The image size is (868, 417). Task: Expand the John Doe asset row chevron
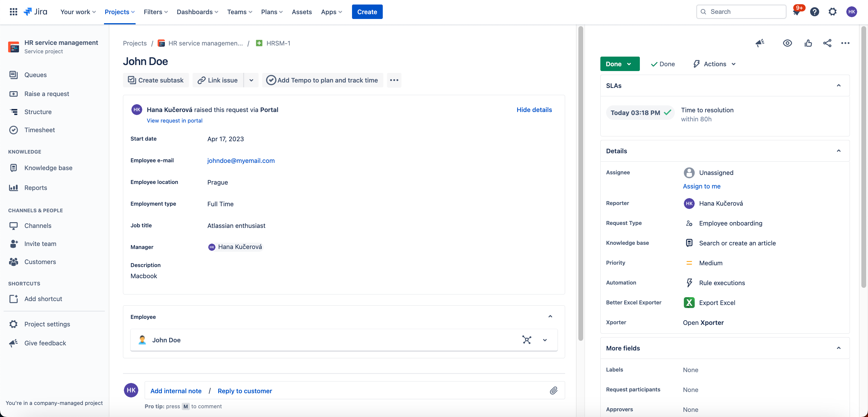(545, 340)
